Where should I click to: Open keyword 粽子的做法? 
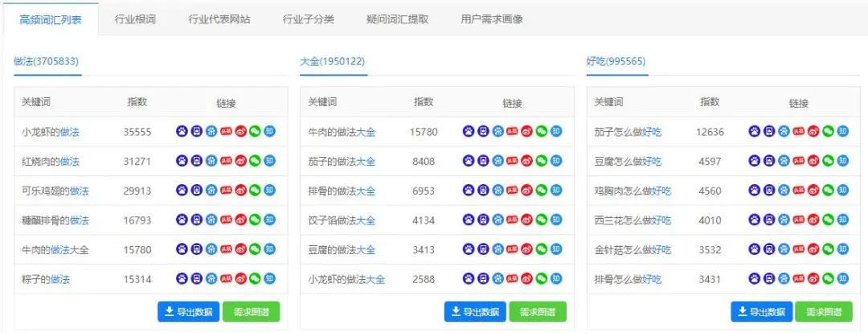coord(46,278)
